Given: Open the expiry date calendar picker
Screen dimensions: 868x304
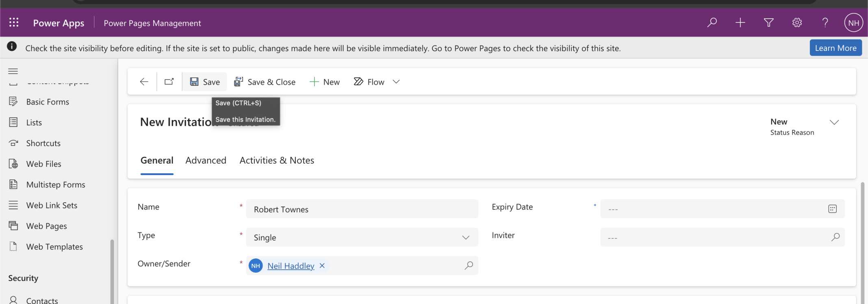Looking at the screenshot, I should click(832, 209).
